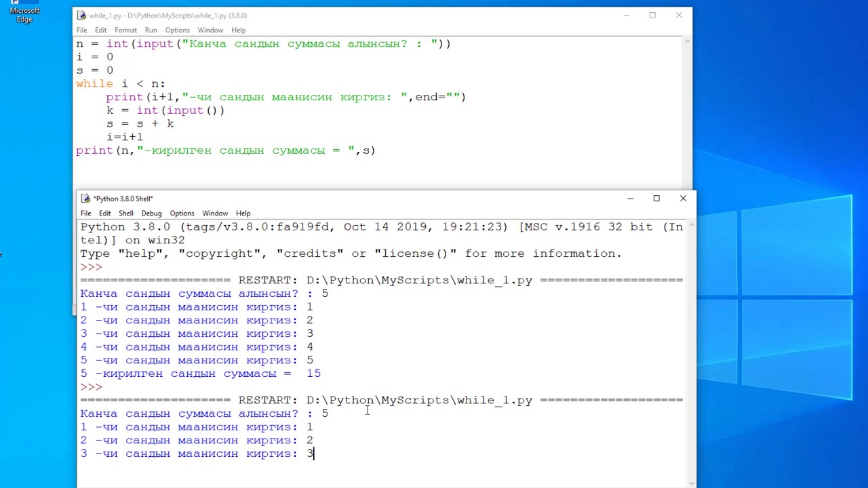Screen dimensions: 868x488
Task: Click 'while i < n:' line in editor
Action: 121,84
